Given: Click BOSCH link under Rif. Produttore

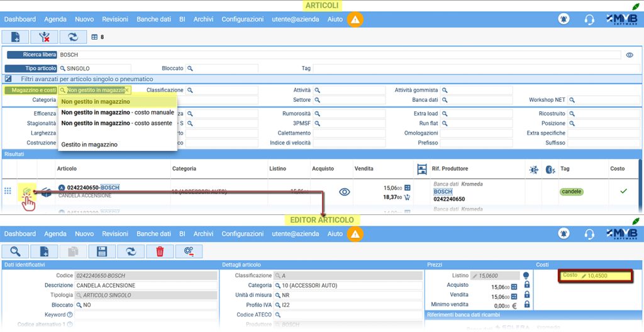Looking at the screenshot, I should 443,192.
